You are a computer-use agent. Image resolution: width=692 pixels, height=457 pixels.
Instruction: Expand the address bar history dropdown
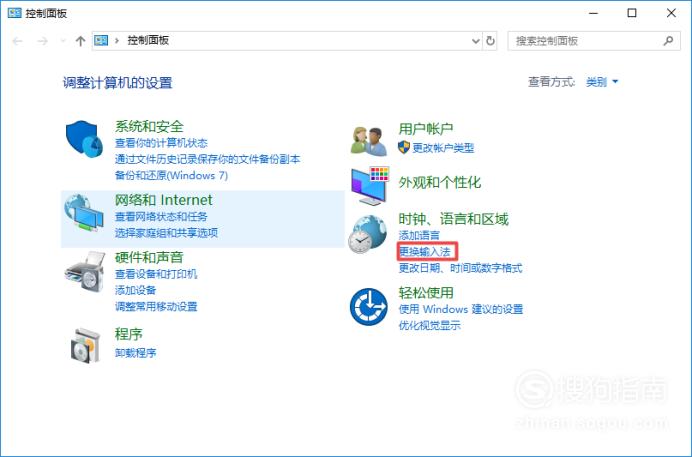click(x=476, y=41)
